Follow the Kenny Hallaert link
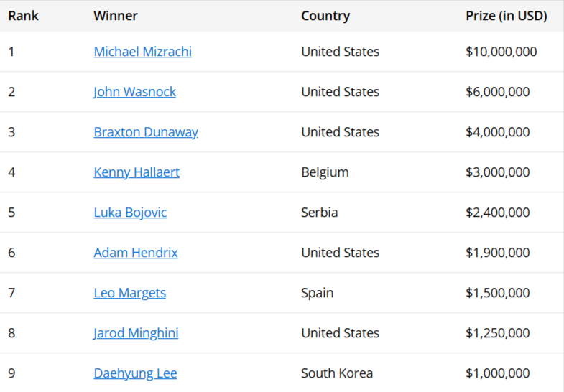 [137, 172]
